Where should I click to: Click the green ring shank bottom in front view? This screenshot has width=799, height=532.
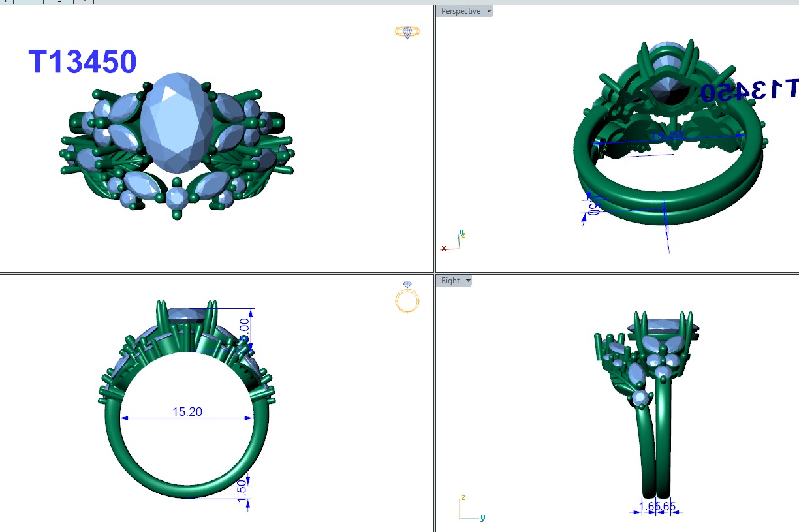point(187,491)
